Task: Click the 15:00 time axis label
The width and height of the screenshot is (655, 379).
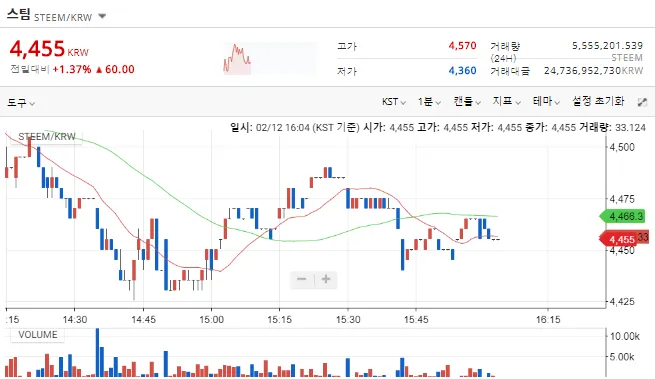Action: 211,320
